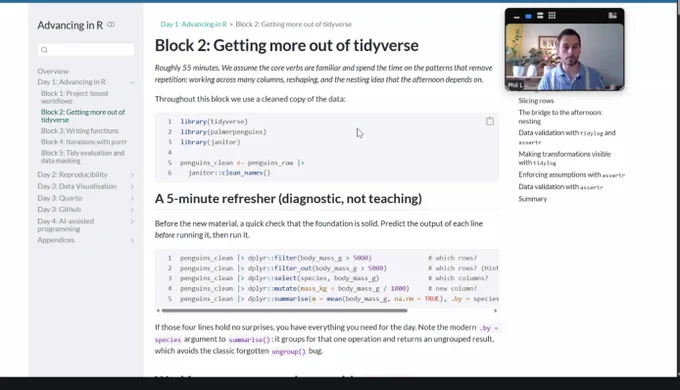The width and height of the screenshot is (680, 390).
Task: Click 'library(palmerpenguins)' code line
Action: point(224,132)
